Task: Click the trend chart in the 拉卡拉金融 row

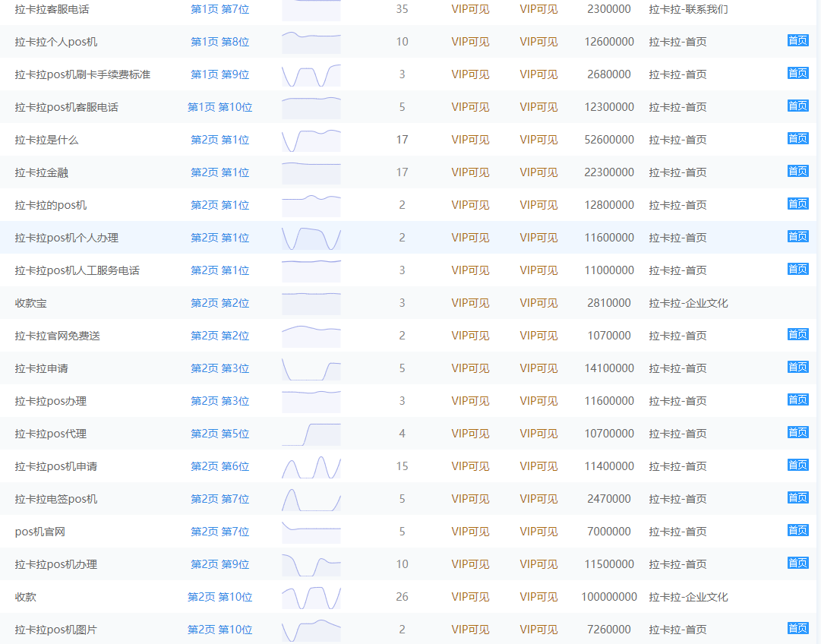Action: pos(311,173)
